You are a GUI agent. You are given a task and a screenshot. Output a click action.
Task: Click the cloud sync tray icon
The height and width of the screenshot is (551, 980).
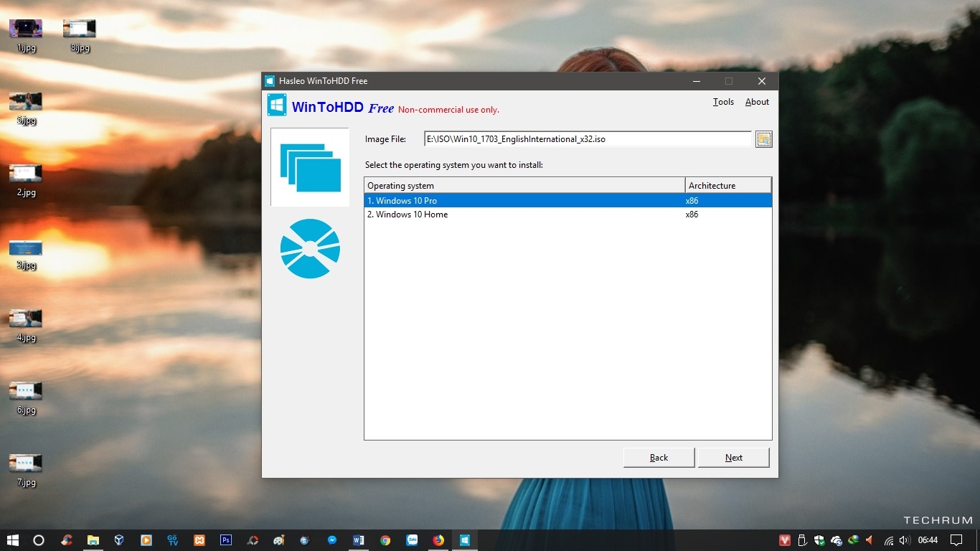(x=837, y=540)
